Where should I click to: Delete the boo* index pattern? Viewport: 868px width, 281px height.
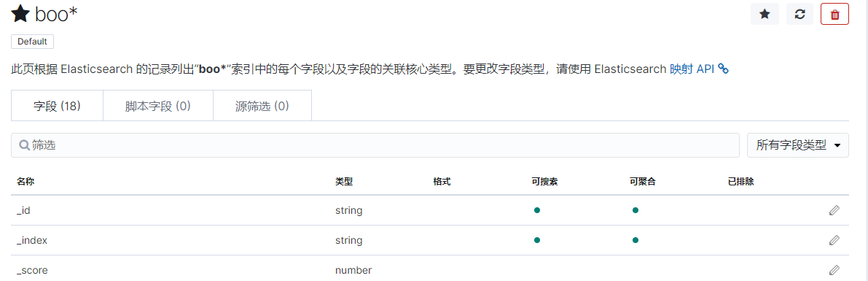coord(834,15)
